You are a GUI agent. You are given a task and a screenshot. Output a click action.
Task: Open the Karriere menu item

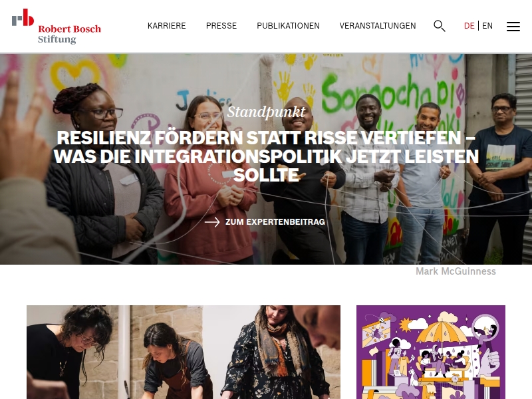tap(167, 26)
